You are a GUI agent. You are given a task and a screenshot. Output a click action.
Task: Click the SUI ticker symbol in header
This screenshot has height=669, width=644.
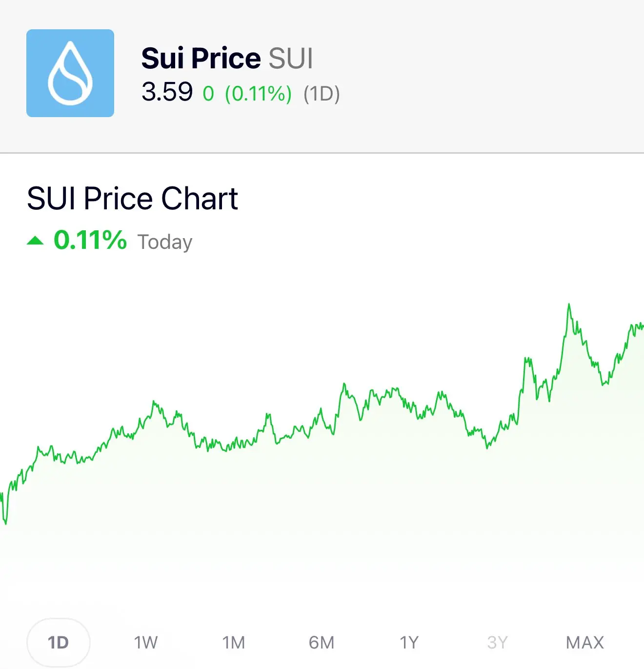(291, 59)
